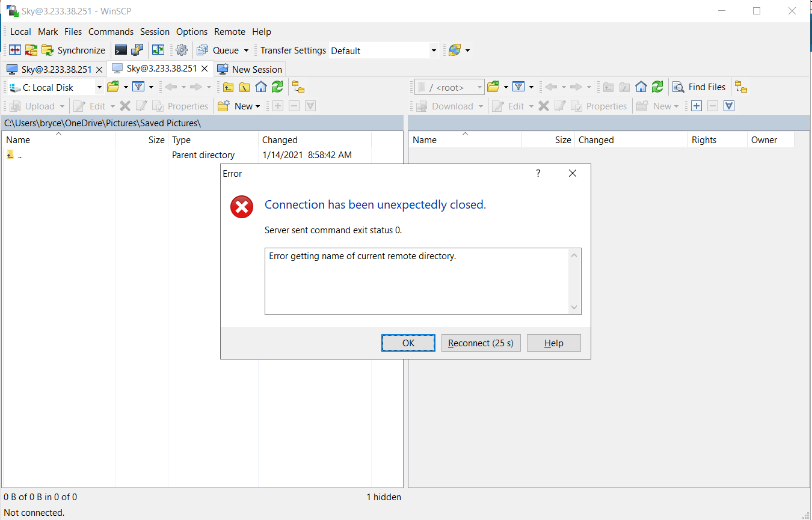Viewport: 812px width, 520px height.
Task: Click the question mark in the Error dialog
Action: pyautogui.click(x=538, y=173)
